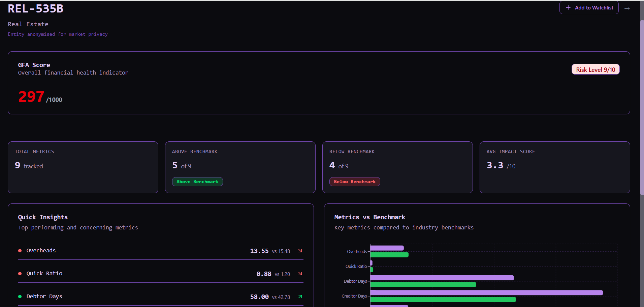Toggle the Below Benchmark filter chip

click(354, 182)
